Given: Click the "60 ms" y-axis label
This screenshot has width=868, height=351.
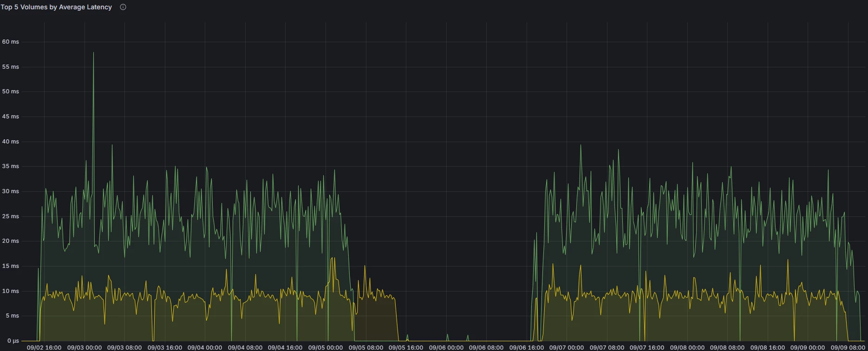Looking at the screenshot, I should [11, 42].
